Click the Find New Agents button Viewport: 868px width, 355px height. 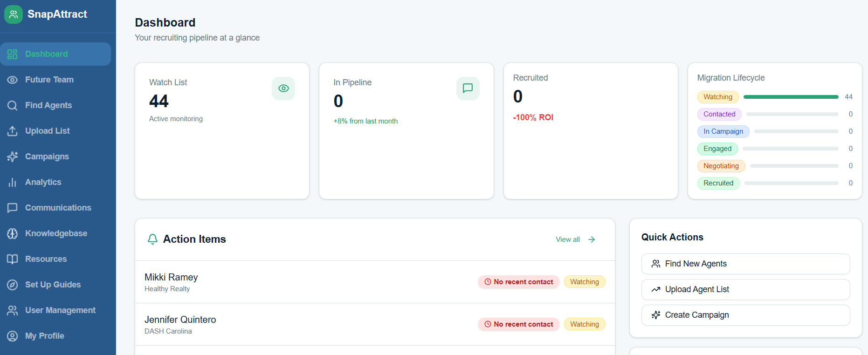pos(745,264)
